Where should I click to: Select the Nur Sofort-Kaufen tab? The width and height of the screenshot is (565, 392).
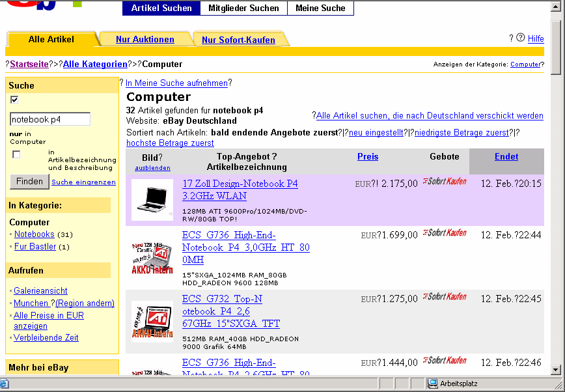pyautogui.click(x=238, y=40)
